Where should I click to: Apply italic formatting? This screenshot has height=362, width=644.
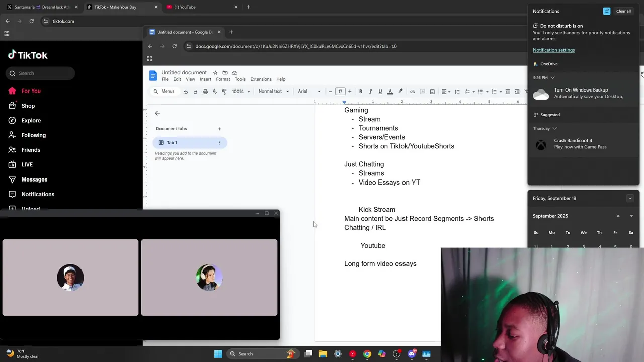pos(370,92)
